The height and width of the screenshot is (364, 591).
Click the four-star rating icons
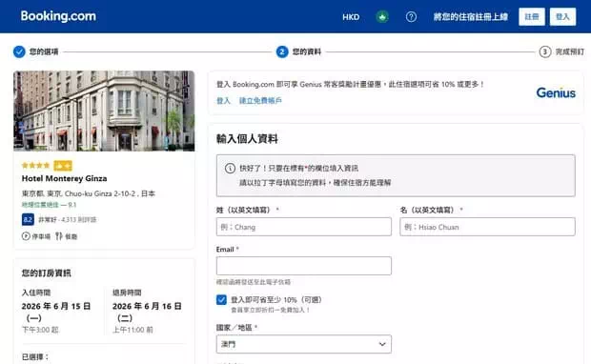coord(36,166)
